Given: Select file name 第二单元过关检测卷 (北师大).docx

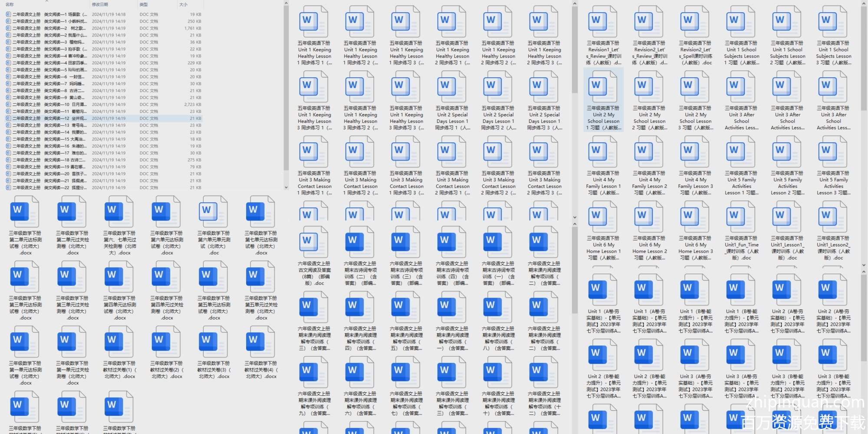Looking at the screenshot, I should 72,243.
